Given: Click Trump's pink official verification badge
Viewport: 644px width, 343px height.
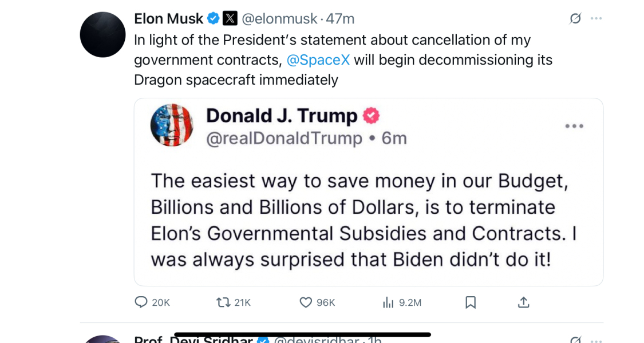Looking at the screenshot, I should [371, 114].
